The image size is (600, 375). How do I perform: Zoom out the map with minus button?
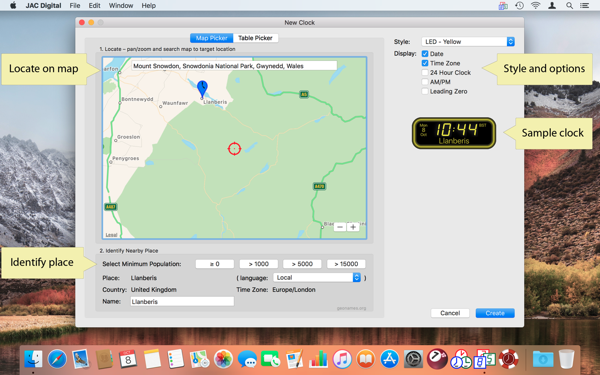click(340, 227)
